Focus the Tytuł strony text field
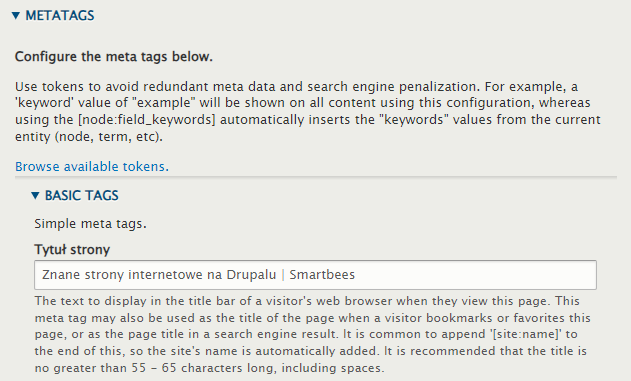Screen dimensions: 631x381 pos(315,275)
